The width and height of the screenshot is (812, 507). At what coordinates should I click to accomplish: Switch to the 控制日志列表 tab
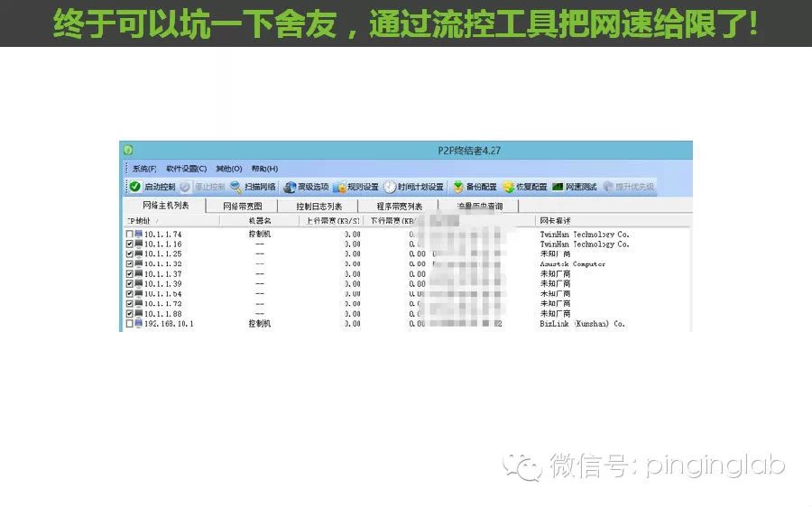click(x=319, y=206)
